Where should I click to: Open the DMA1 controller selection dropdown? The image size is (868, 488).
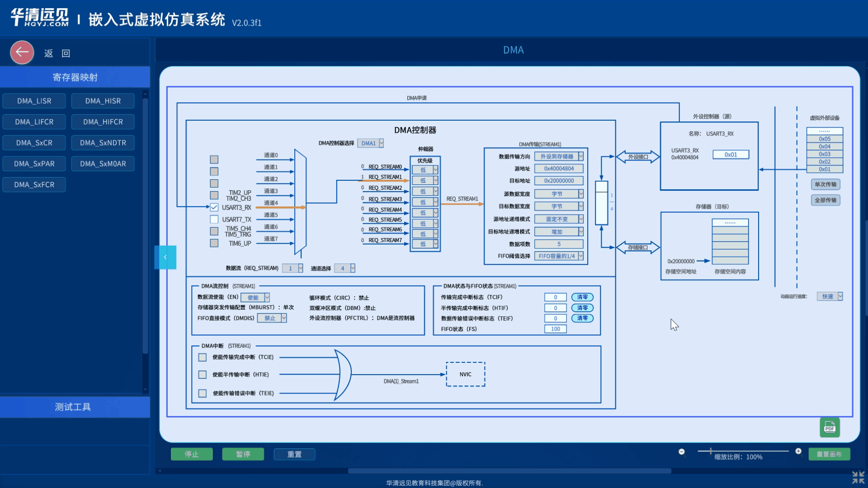point(371,143)
